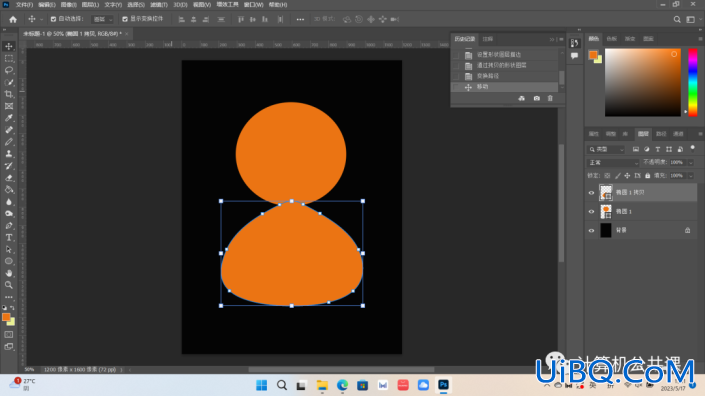
Task: Select the Clone Stamp tool
Action: pos(9,154)
